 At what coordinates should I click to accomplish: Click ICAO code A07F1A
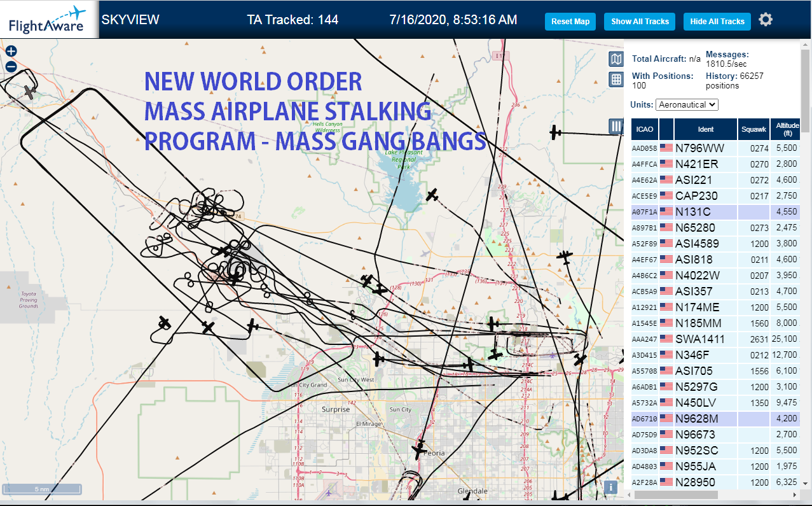pyautogui.click(x=645, y=212)
